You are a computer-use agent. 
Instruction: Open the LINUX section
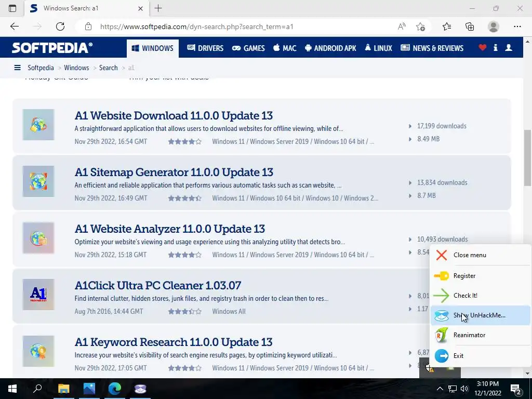378,48
